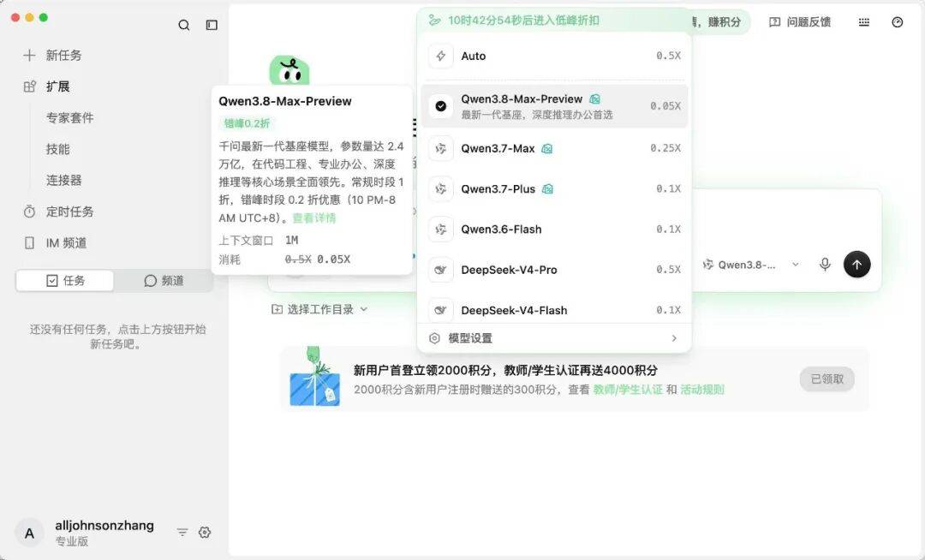Click the tooltip title Qwen3.8-Max-Preview
This screenshot has height=560, width=925.
[x=285, y=101]
